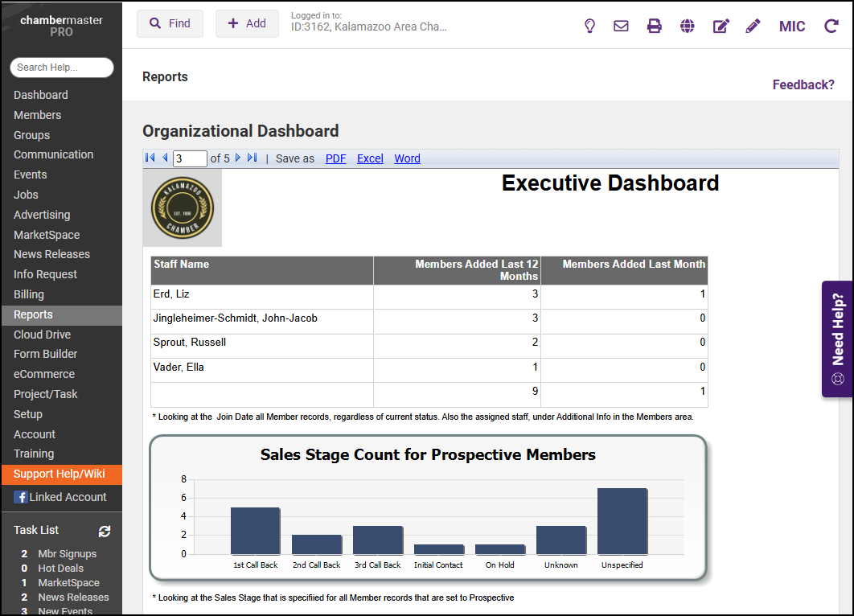Click the printer icon in header
854x616 pixels.
[x=655, y=26]
